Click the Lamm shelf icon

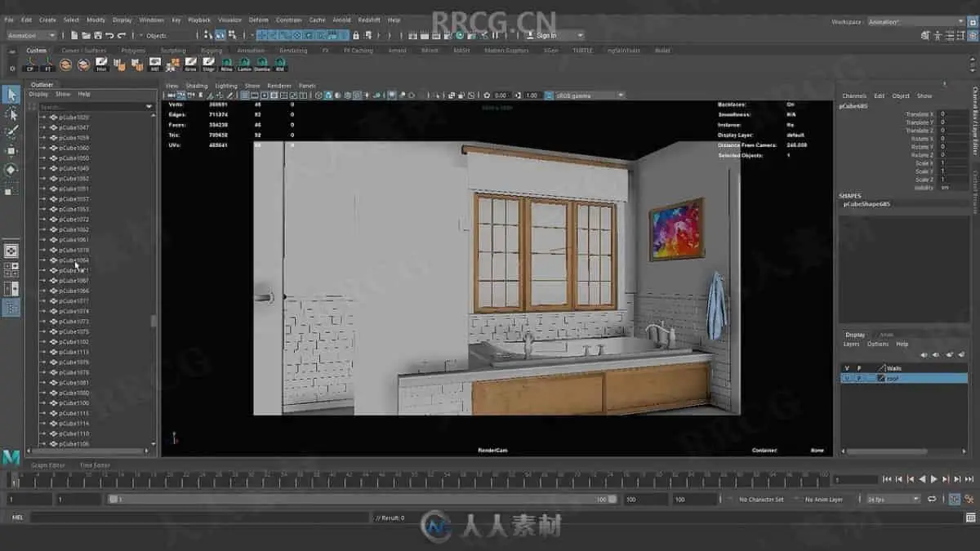(x=244, y=64)
